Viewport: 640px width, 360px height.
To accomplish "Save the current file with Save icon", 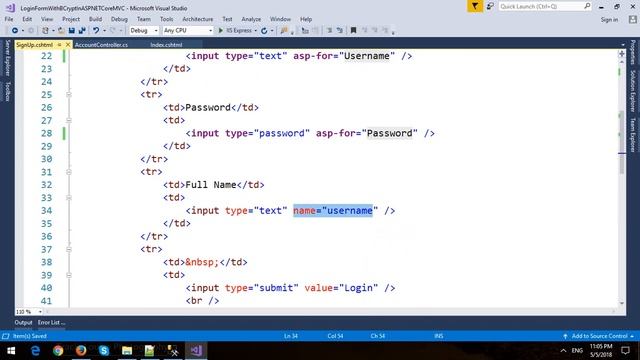I will [71, 31].
